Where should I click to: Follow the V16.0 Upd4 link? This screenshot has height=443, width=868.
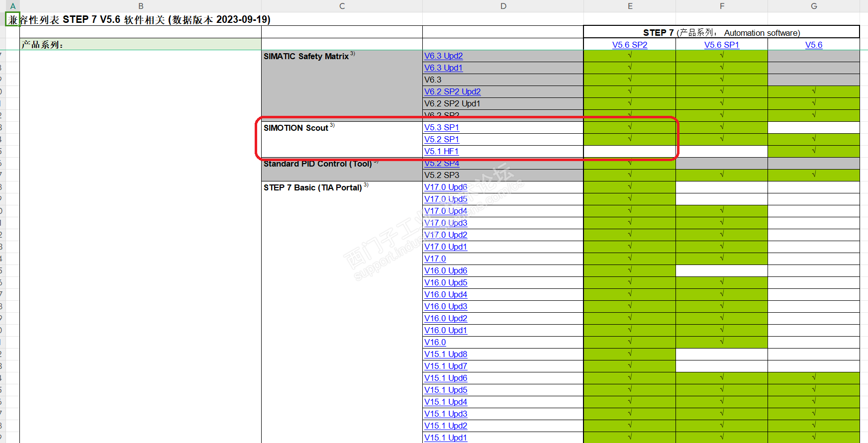[x=446, y=295]
